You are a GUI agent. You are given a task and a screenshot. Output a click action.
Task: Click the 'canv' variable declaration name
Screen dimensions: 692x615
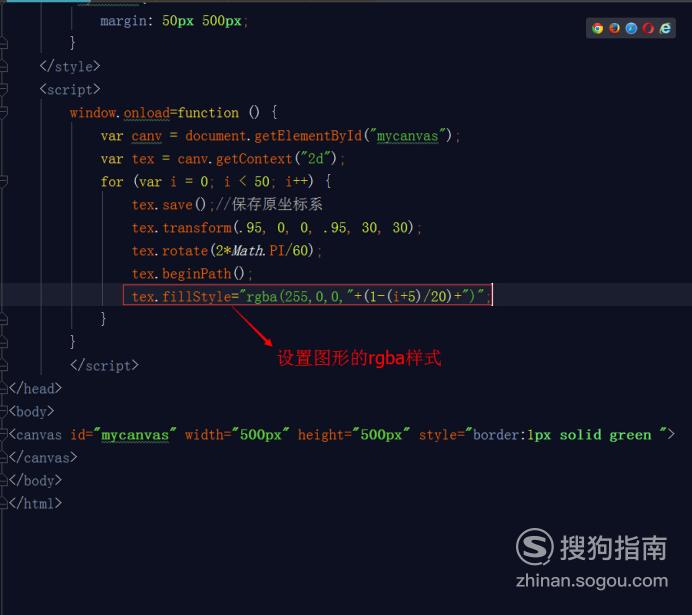click(147, 136)
